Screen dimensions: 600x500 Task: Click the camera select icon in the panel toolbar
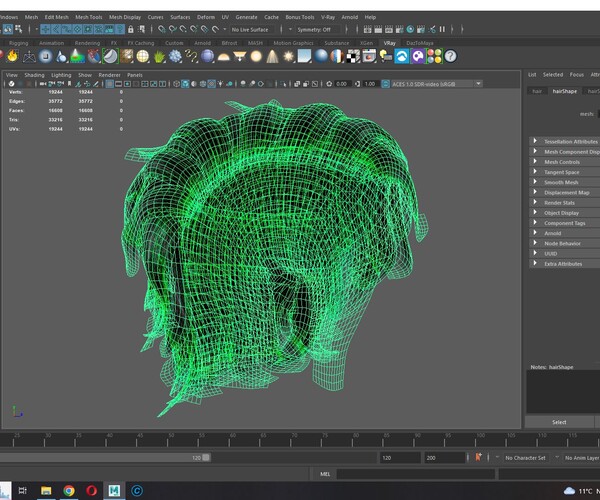43,84
